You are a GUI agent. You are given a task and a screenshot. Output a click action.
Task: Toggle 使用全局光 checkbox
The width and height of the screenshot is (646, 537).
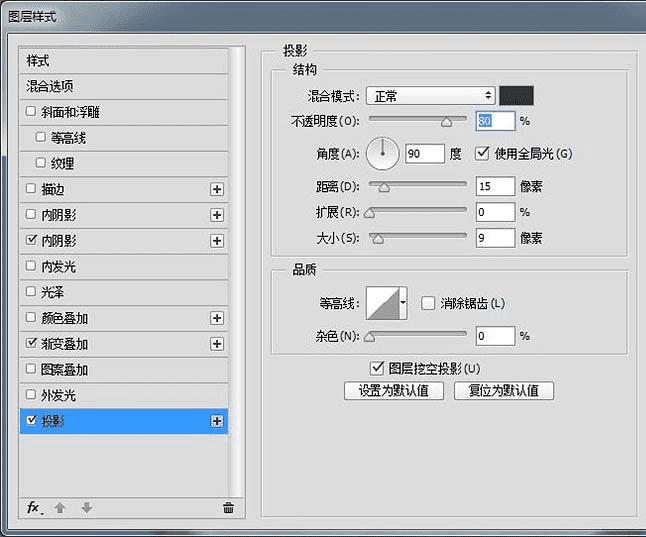pos(482,153)
